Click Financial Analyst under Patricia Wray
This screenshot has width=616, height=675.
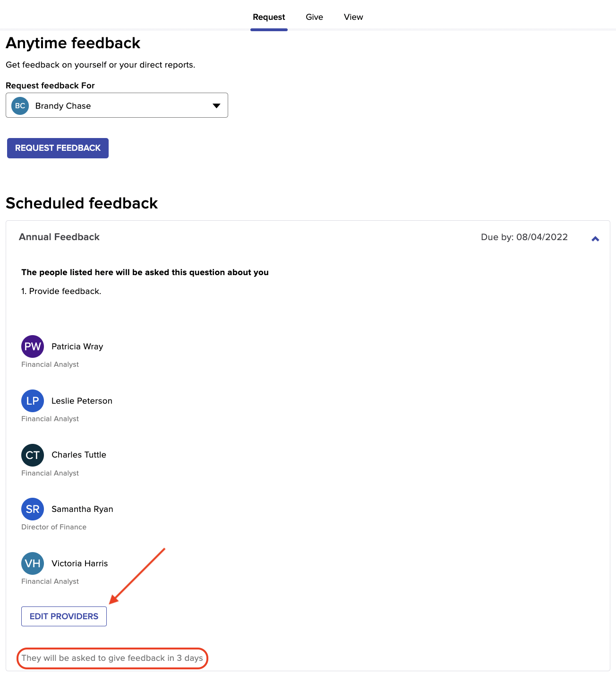point(50,364)
